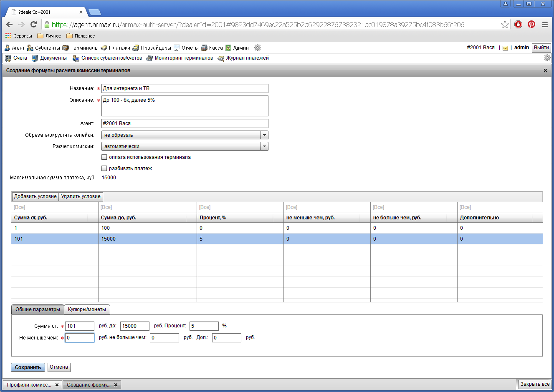Close the Создание форму... bottom tab
554x392 pixels.
[116, 385]
